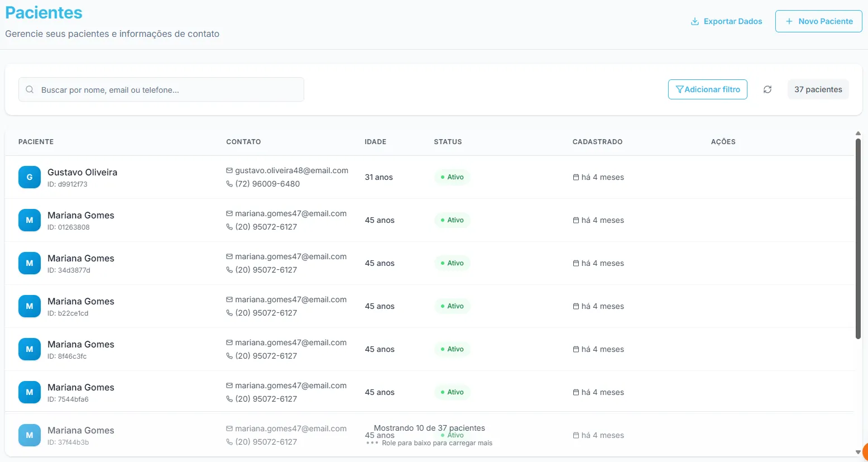Click the envelope icon beside gustavo.oliveira48@email.com
Screen dimensions: 868x462
pos(229,170)
